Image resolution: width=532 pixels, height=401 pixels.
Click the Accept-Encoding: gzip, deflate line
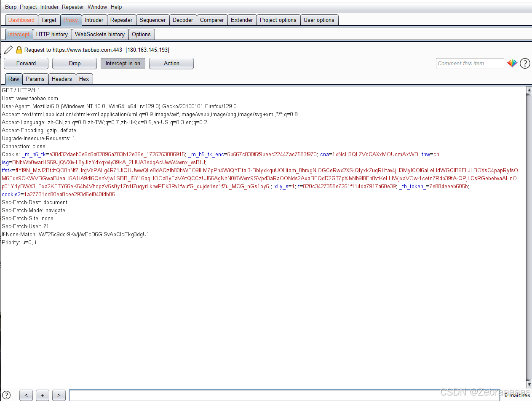pyautogui.click(x=39, y=131)
